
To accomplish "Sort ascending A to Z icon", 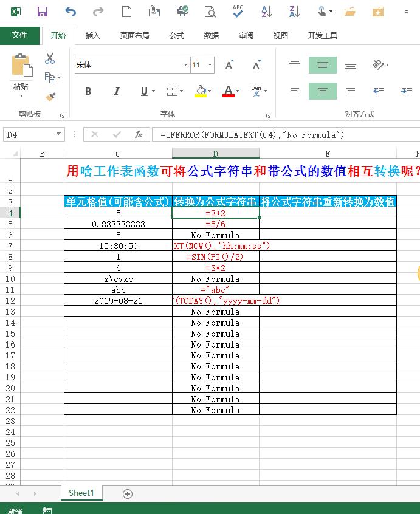I will (x=267, y=12).
